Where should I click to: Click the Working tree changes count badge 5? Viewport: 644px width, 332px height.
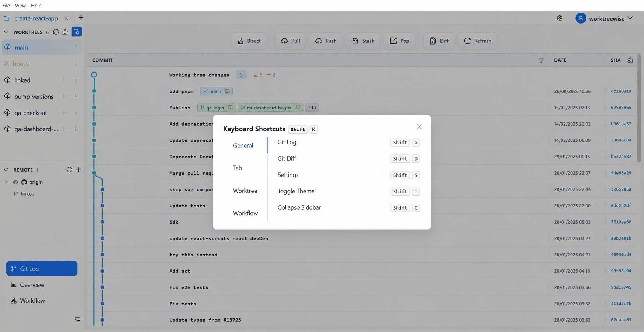pos(241,75)
